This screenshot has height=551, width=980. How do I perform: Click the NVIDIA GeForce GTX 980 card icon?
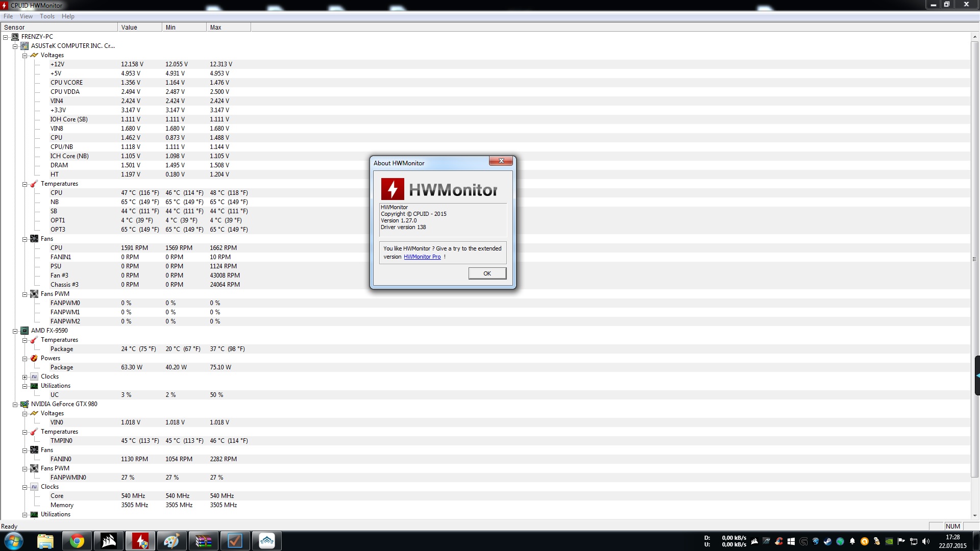click(24, 404)
